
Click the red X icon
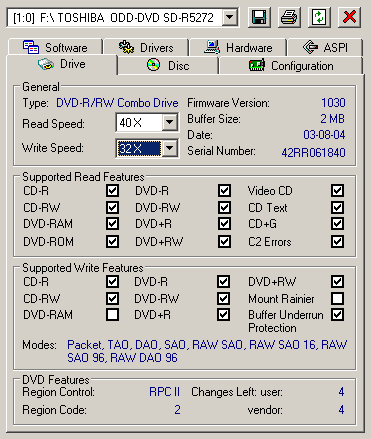349,17
